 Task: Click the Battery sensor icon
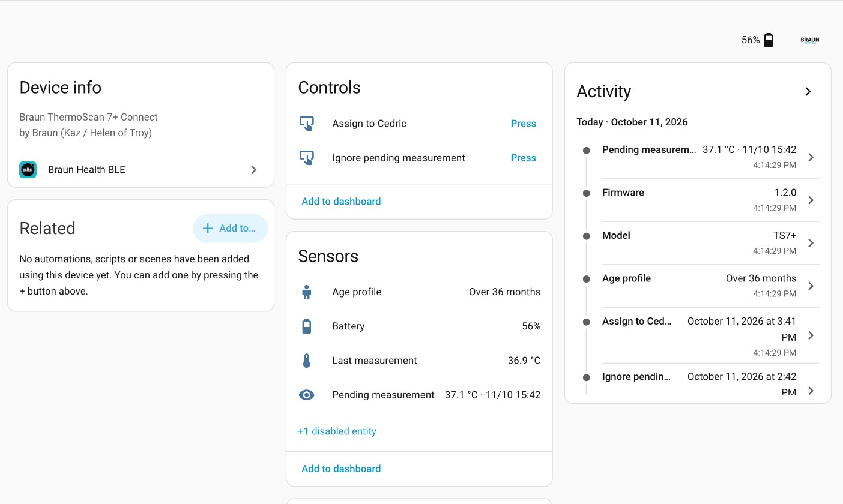point(307,326)
